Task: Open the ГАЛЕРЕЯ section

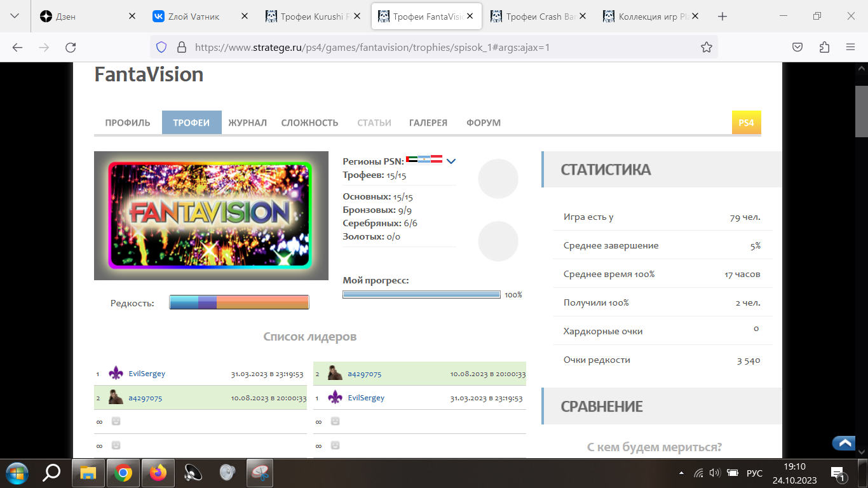Action: tap(428, 123)
